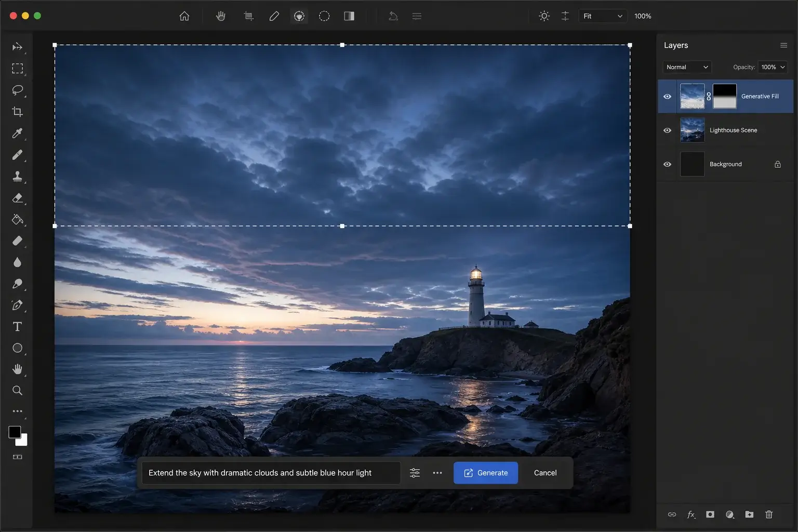The width and height of the screenshot is (798, 532).
Task: Click the dashed circle selection icon in top bar
Action: click(x=324, y=16)
